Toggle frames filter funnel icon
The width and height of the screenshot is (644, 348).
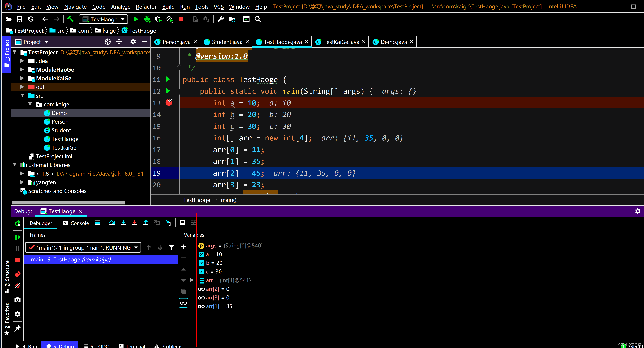click(x=171, y=248)
